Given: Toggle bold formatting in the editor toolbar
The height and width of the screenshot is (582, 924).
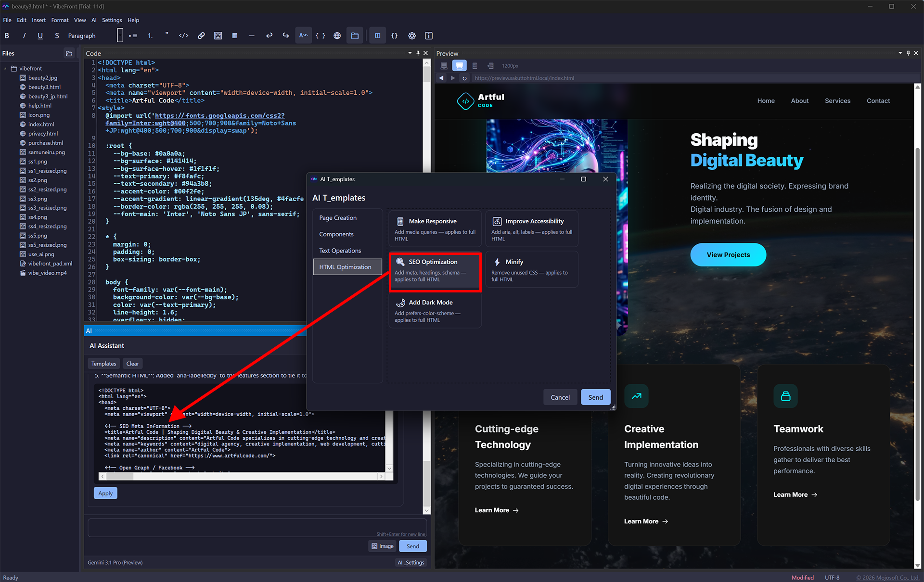Looking at the screenshot, I should point(7,35).
